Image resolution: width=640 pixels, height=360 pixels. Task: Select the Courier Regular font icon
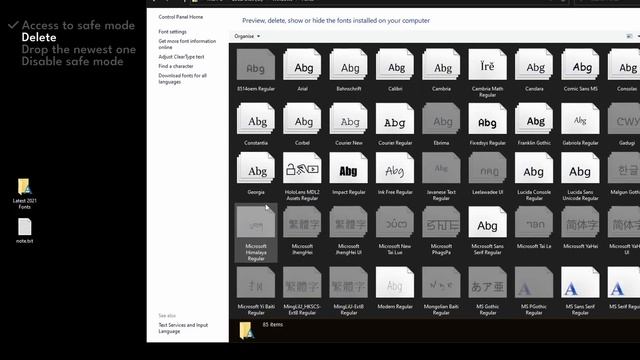pyautogui.click(x=395, y=118)
